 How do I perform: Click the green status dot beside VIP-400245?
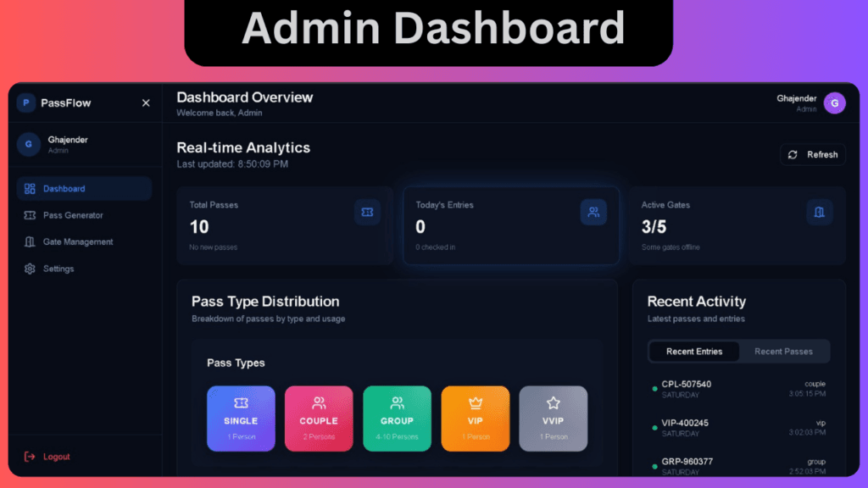click(655, 428)
